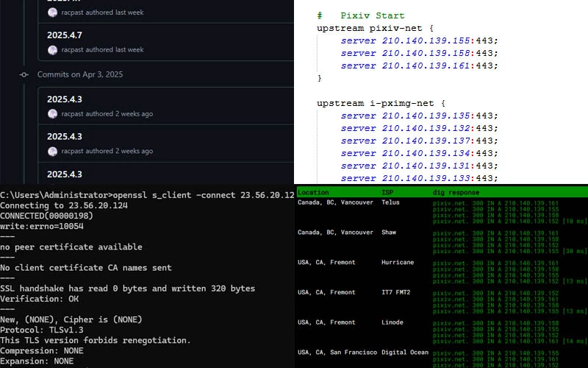588x368 pixels.
Task: Select the Digital Ocean ISP row
Action: pos(405,353)
